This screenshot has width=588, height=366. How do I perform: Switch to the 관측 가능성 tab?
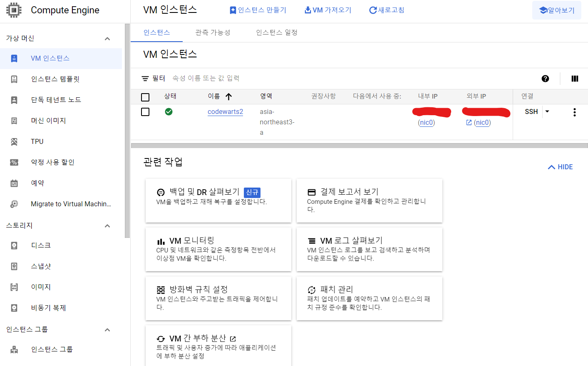click(x=213, y=32)
